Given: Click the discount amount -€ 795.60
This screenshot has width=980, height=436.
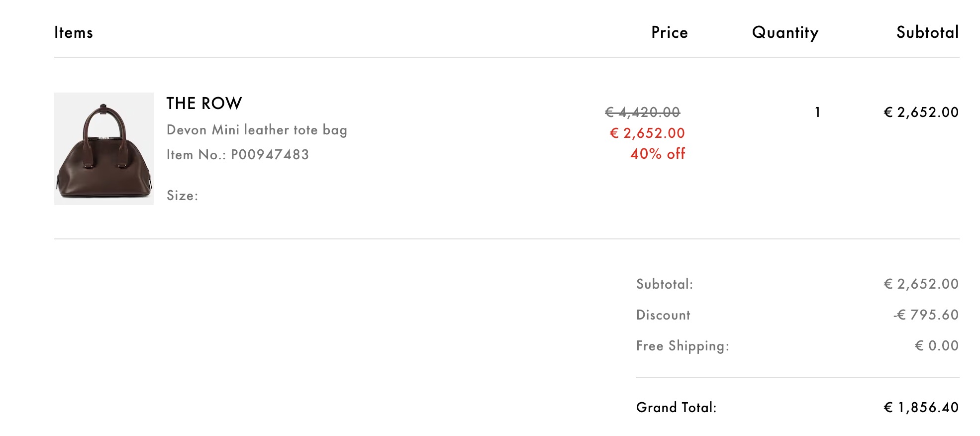Looking at the screenshot, I should tap(926, 315).
